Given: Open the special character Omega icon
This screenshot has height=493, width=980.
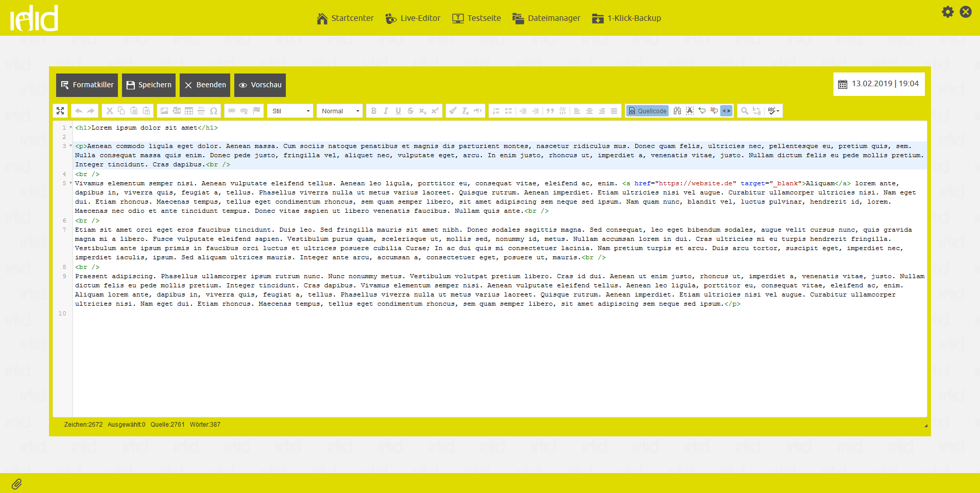Looking at the screenshot, I should point(213,111).
